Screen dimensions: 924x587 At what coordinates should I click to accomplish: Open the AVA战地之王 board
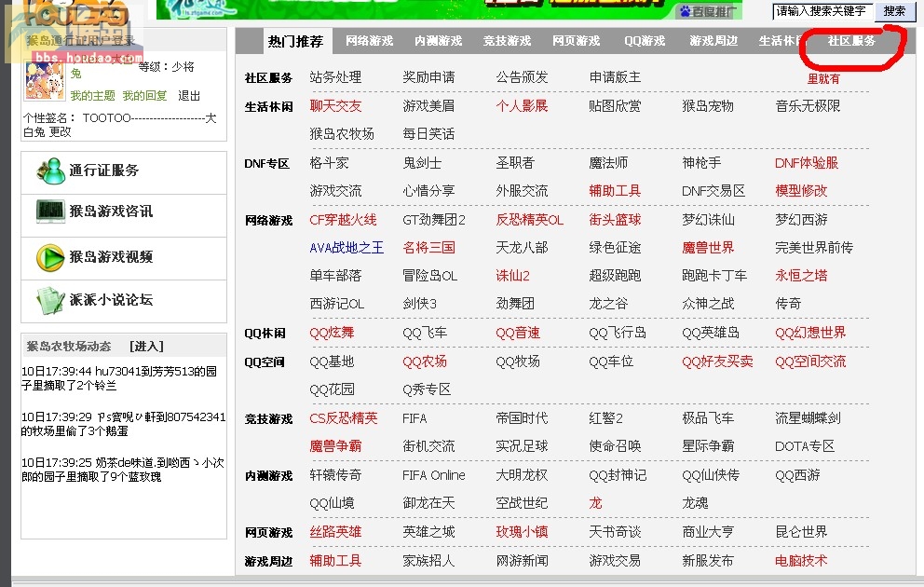tap(346, 248)
